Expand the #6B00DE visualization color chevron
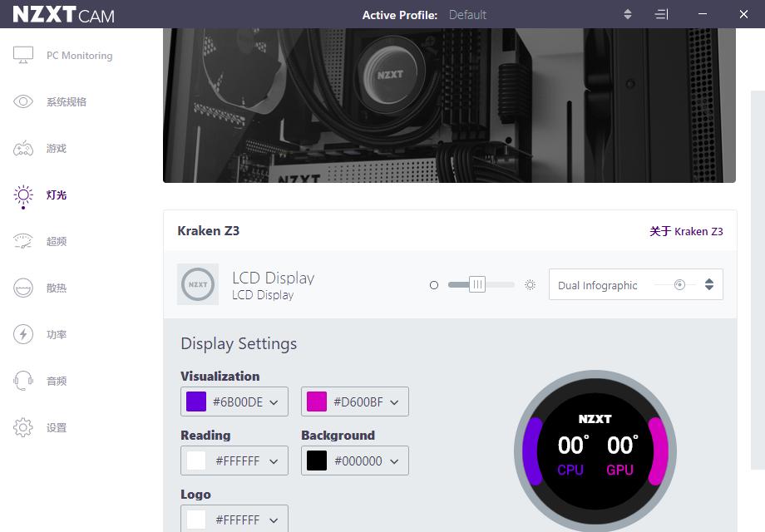Screen dimensions: 765x532 click(x=274, y=402)
